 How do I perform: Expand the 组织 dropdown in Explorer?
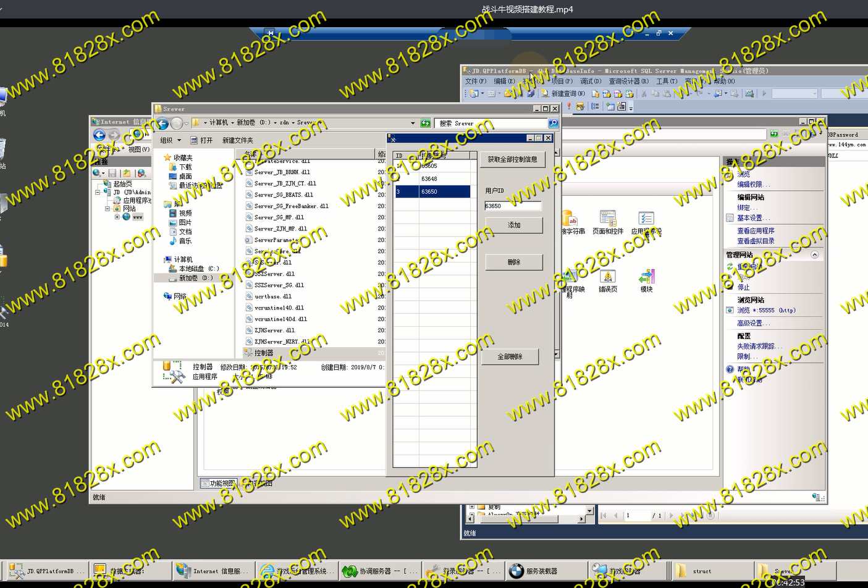(x=171, y=140)
